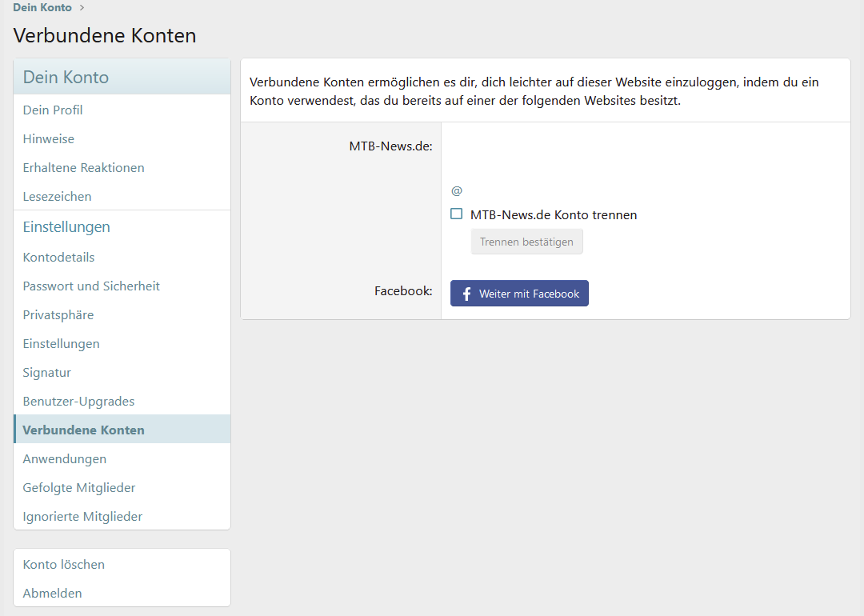Open Dein Profil in sidebar

click(122, 110)
